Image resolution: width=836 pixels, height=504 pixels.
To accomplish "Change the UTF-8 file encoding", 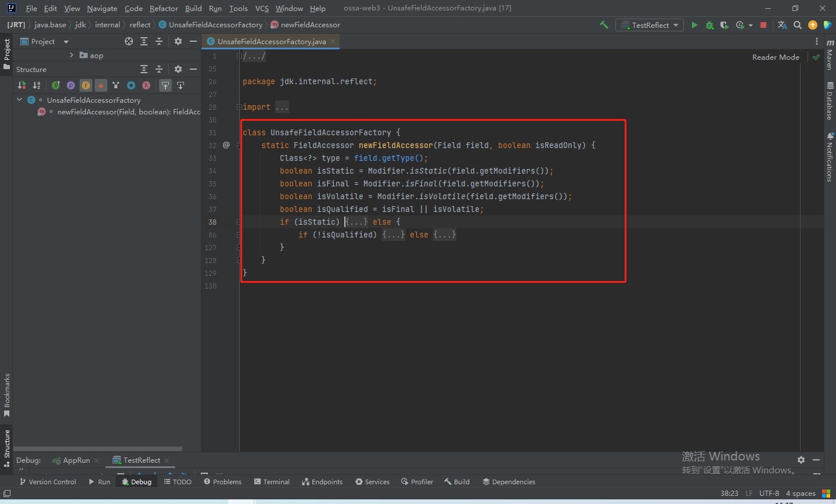I will [769, 493].
